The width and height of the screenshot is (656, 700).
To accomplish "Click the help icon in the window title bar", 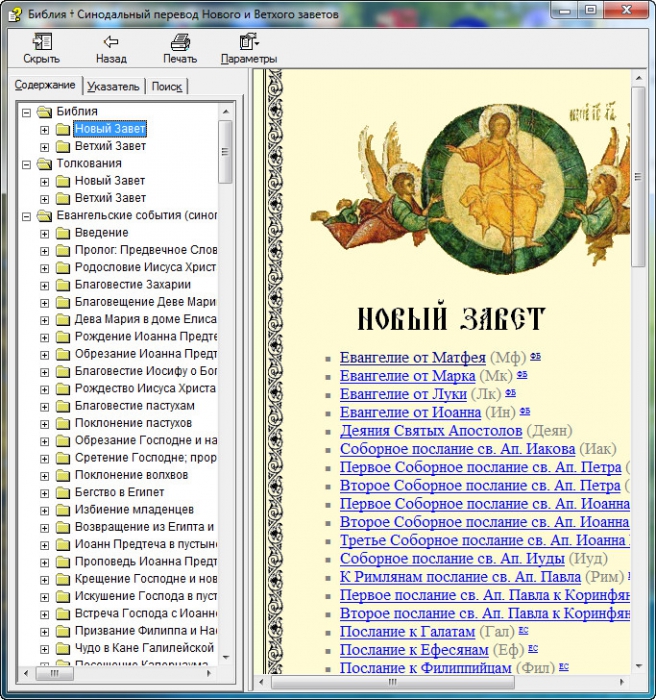I will coord(14,14).
